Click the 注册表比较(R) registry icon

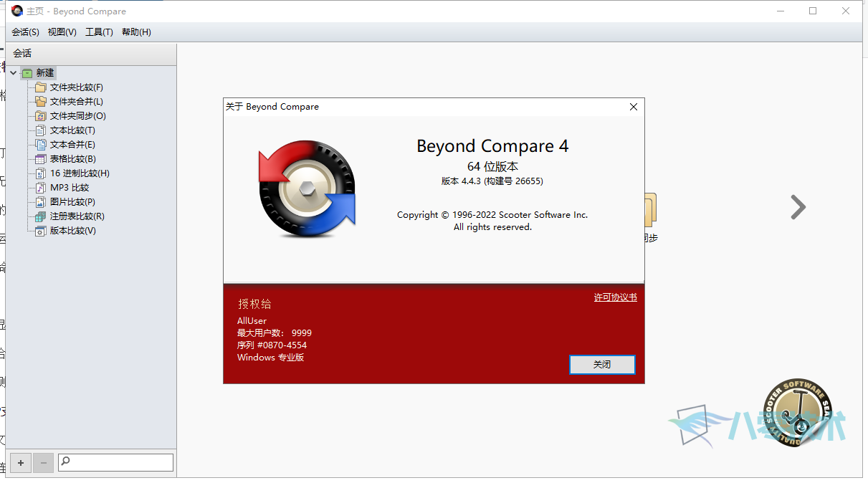click(x=41, y=216)
